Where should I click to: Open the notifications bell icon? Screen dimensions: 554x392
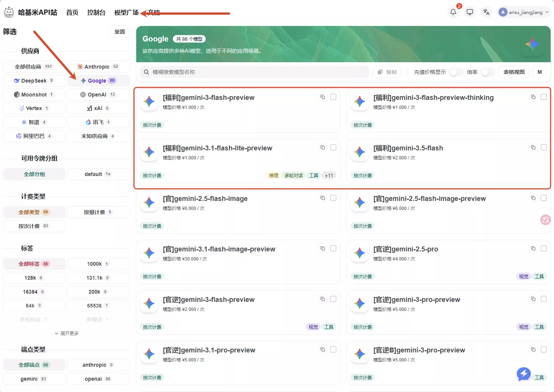pyautogui.click(x=453, y=12)
